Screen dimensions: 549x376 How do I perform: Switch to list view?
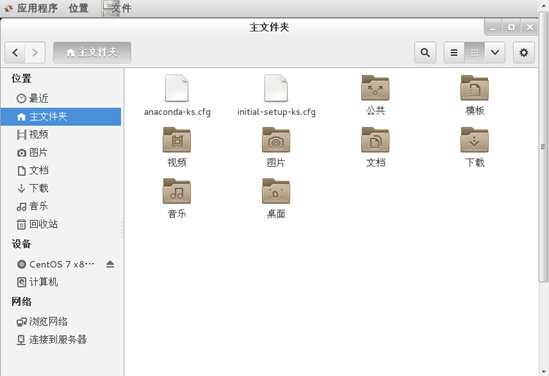pyautogui.click(x=454, y=53)
